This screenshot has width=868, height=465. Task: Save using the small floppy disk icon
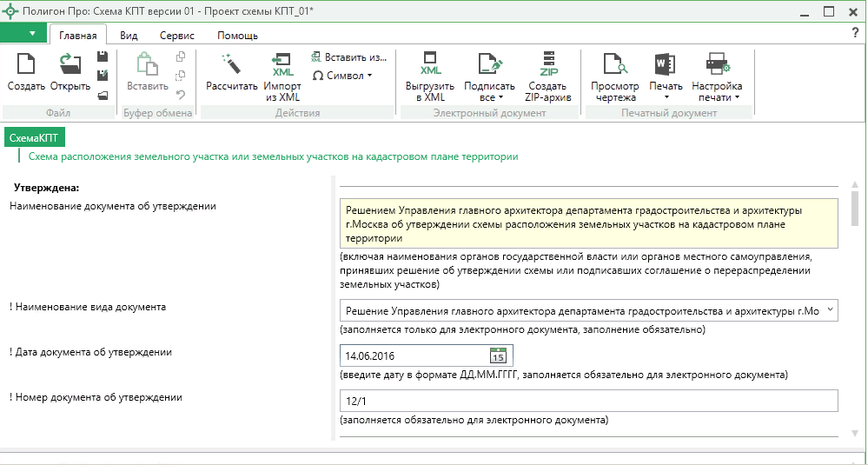pos(103,56)
